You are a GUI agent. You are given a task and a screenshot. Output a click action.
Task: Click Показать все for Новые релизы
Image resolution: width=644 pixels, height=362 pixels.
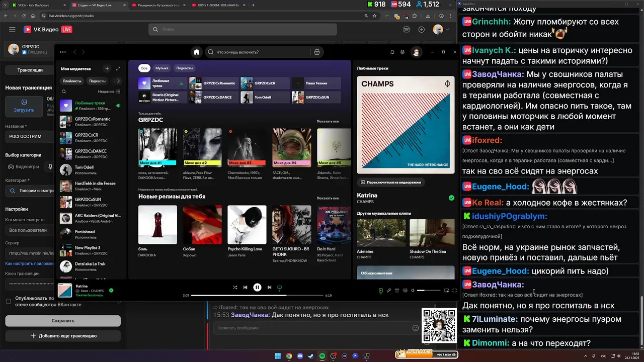pos(328,198)
